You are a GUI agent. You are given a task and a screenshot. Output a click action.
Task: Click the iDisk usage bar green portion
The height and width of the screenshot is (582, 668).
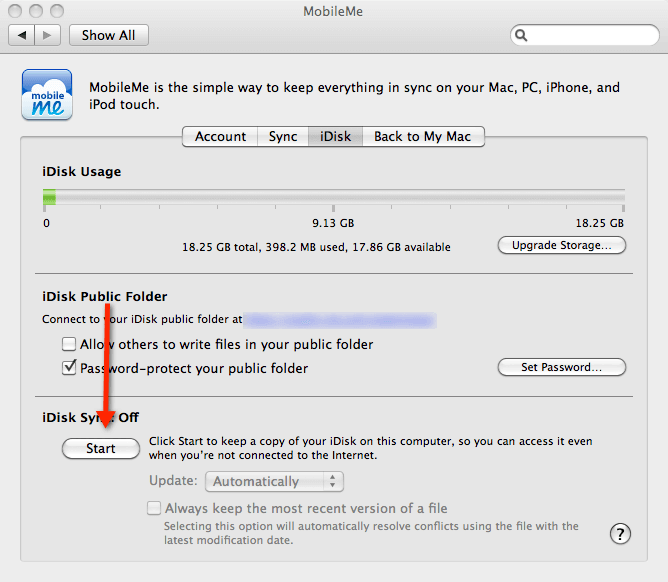click(x=49, y=198)
